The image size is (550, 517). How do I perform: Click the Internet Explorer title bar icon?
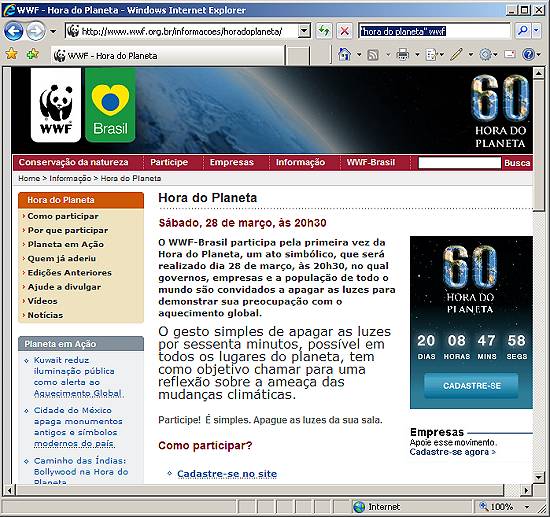pos(9,10)
